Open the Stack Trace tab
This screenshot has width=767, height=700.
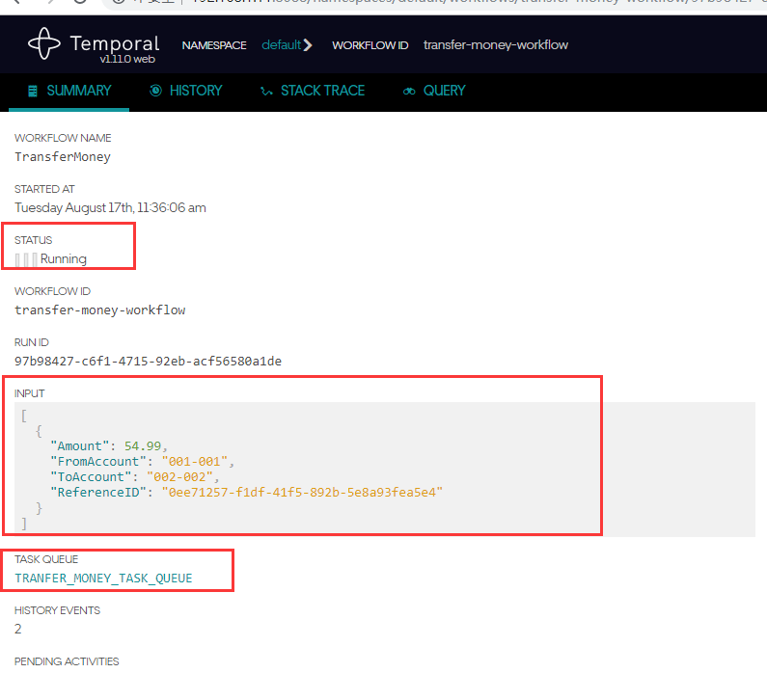pos(312,91)
